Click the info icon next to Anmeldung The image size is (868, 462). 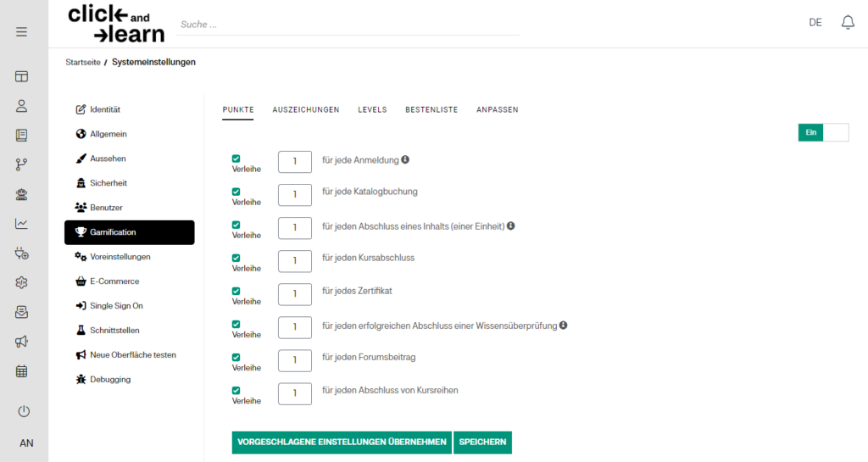[x=405, y=159]
